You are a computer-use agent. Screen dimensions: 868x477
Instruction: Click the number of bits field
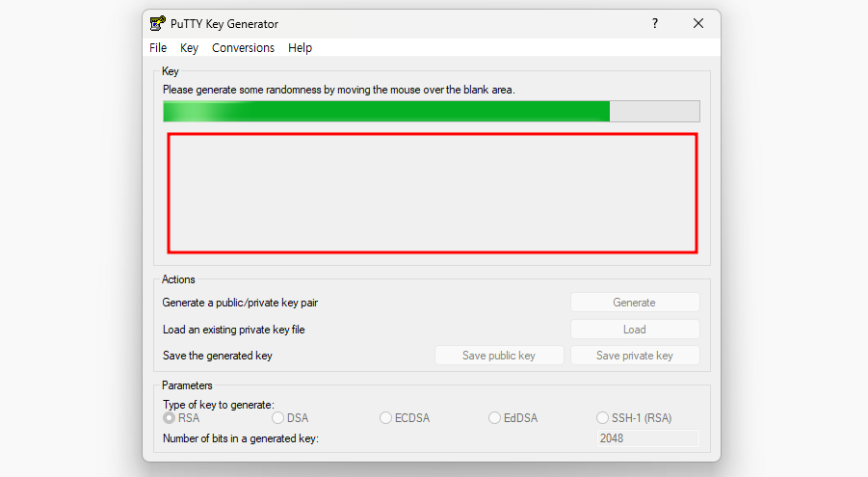[647, 438]
